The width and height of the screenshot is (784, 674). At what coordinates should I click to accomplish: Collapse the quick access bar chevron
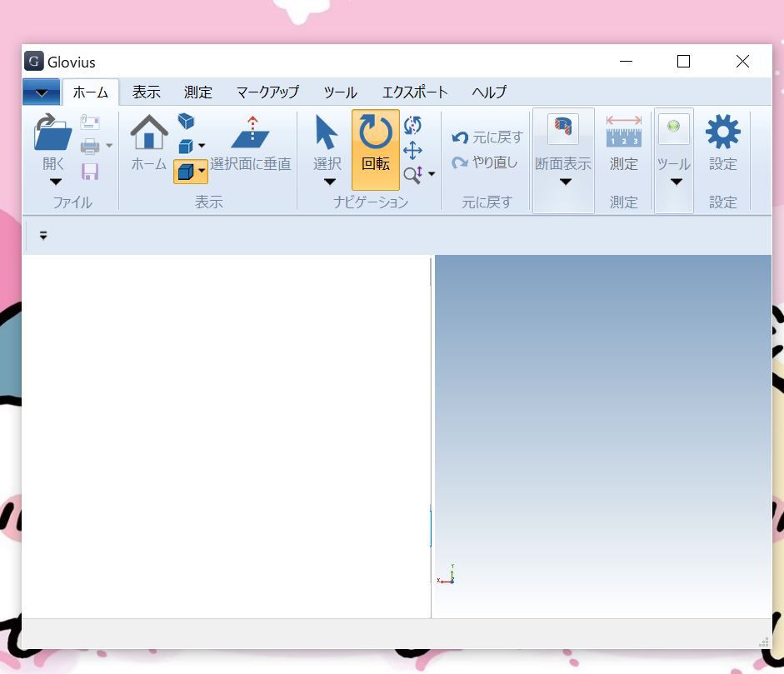(x=43, y=236)
